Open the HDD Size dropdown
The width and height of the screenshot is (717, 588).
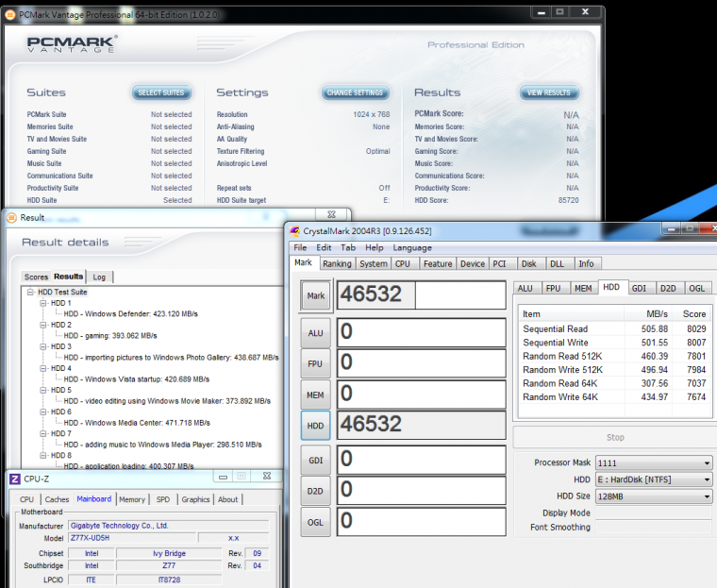point(655,496)
